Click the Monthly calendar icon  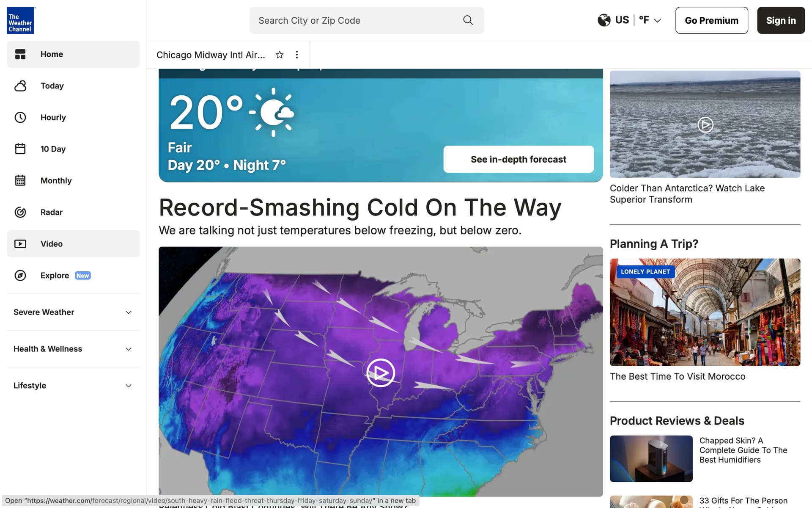click(20, 180)
